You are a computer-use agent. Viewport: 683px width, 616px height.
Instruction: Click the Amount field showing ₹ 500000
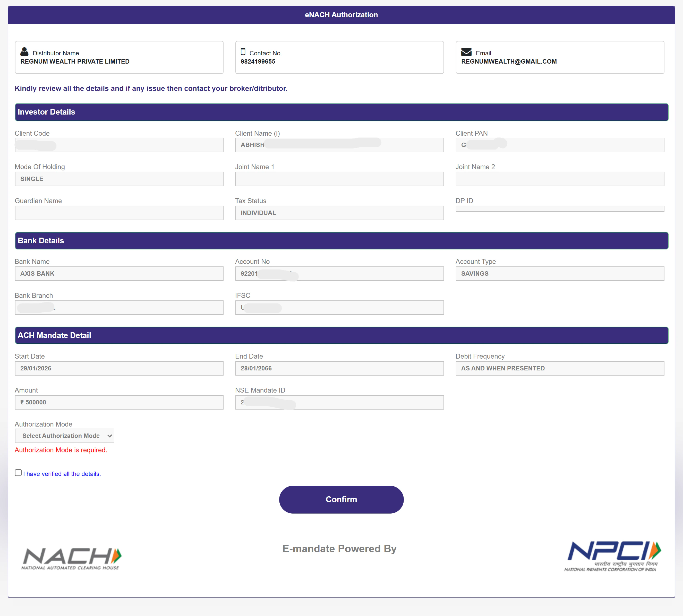[119, 402]
